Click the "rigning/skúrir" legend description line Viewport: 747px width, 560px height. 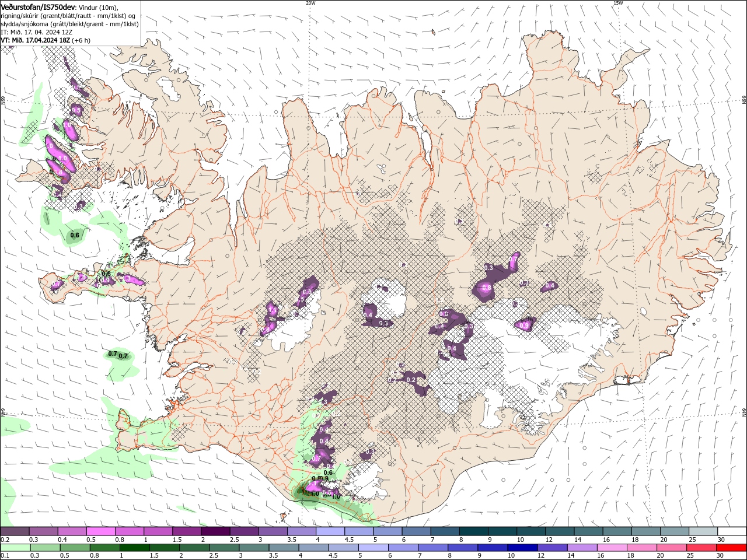pos(69,16)
